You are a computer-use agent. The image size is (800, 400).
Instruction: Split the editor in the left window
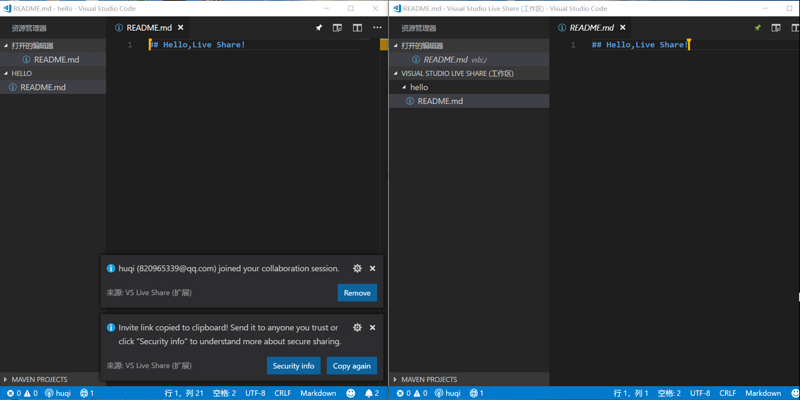pyautogui.click(x=358, y=28)
